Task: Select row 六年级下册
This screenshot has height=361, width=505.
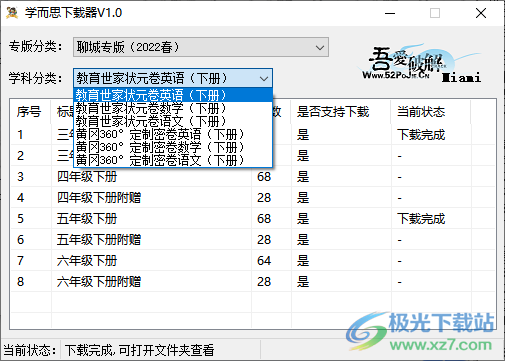Action: pyautogui.click(x=253, y=261)
